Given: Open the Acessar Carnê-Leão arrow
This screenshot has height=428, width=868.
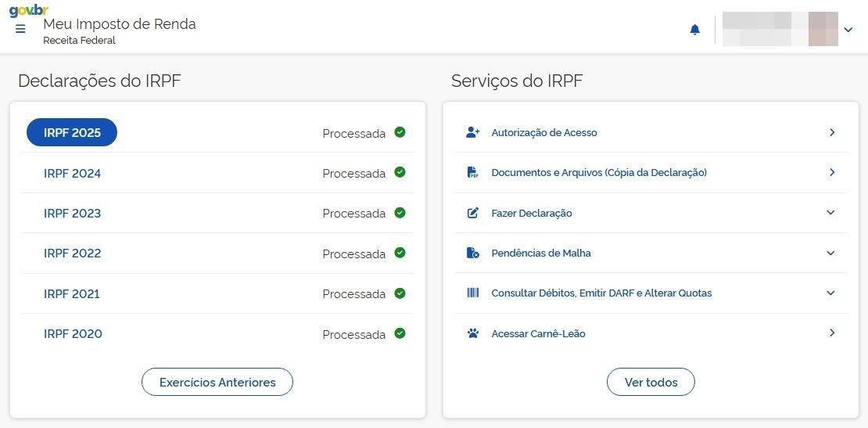Looking at the screenshot, I should (832, 333).
